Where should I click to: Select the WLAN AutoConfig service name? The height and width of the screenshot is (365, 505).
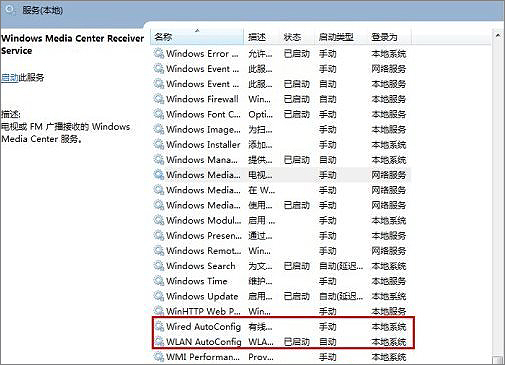204,342
